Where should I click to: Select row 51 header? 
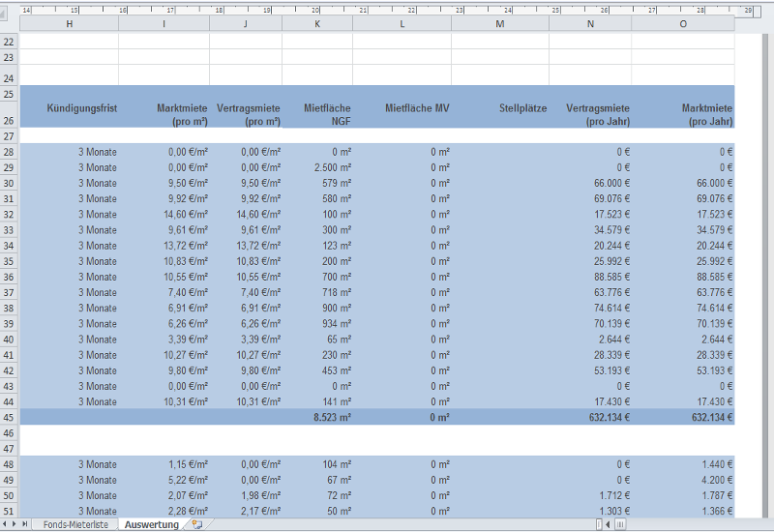click(x=9, y=512)
